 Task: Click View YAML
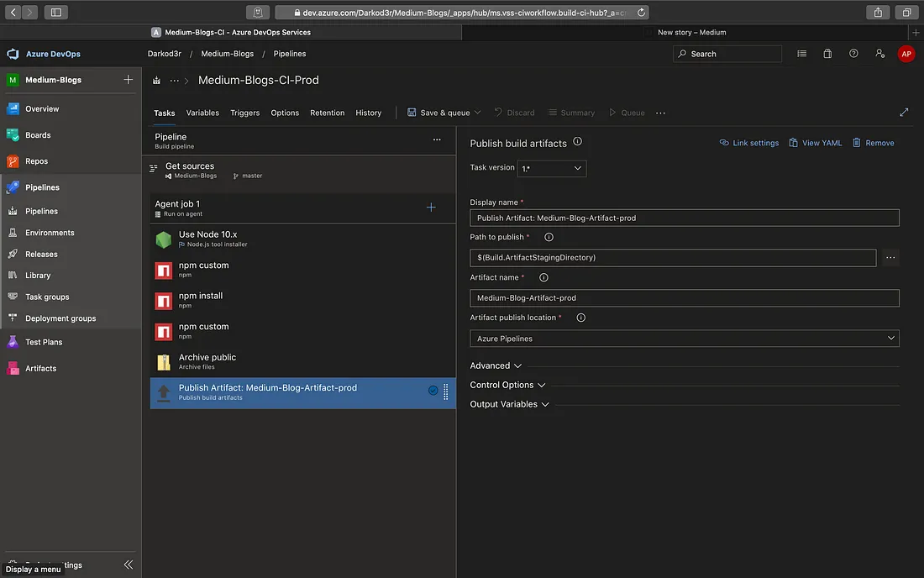click(x=815, y=143)
